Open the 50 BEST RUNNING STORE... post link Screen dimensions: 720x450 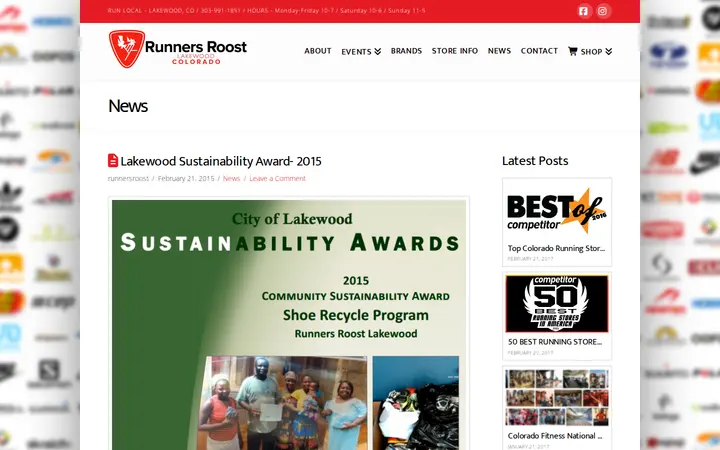pyautogui.click(x=555, y=342)
